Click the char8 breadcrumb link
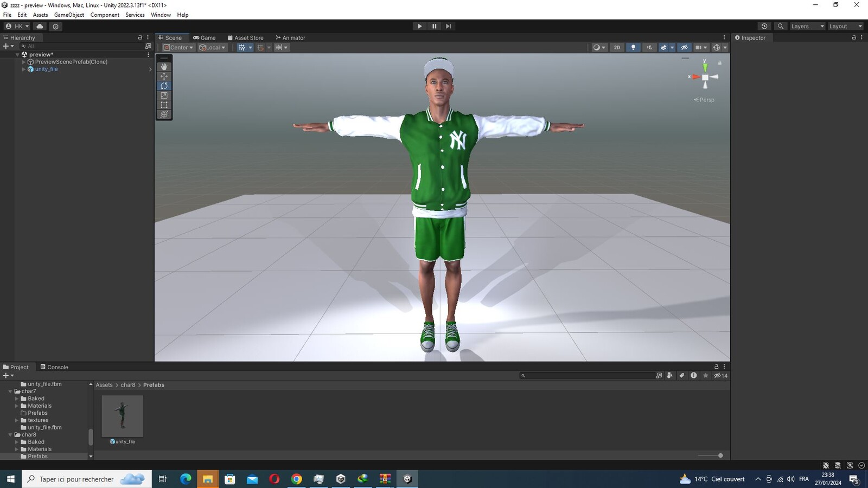Screen dimensions: 868x488 click(x=128, y=385)
